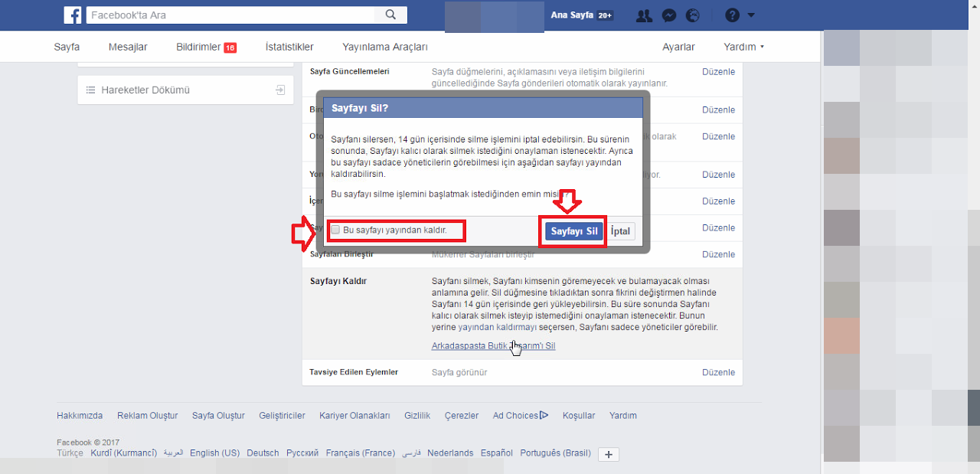Image resolution: width=980 pixels, height=474 pixels.
Task: Open the Yayınlama Araçları tab
Action: pyautogui.click(x=385, y=47)
